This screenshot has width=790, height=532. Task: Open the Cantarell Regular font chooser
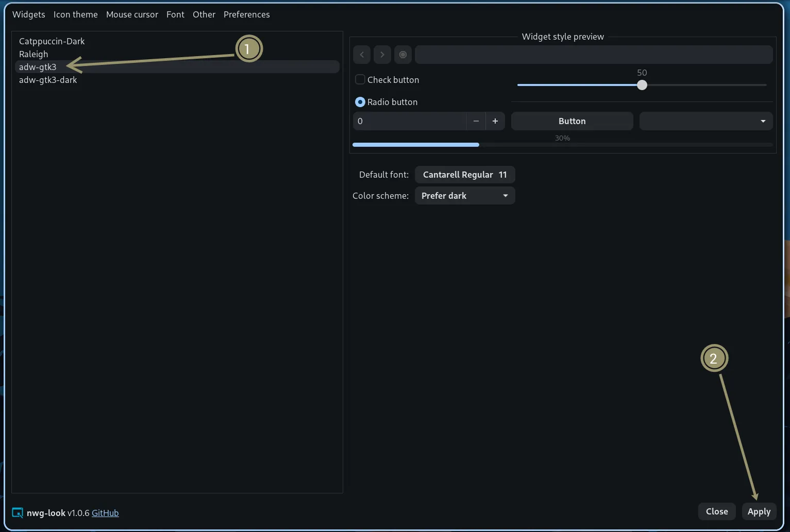click(464, 175)
